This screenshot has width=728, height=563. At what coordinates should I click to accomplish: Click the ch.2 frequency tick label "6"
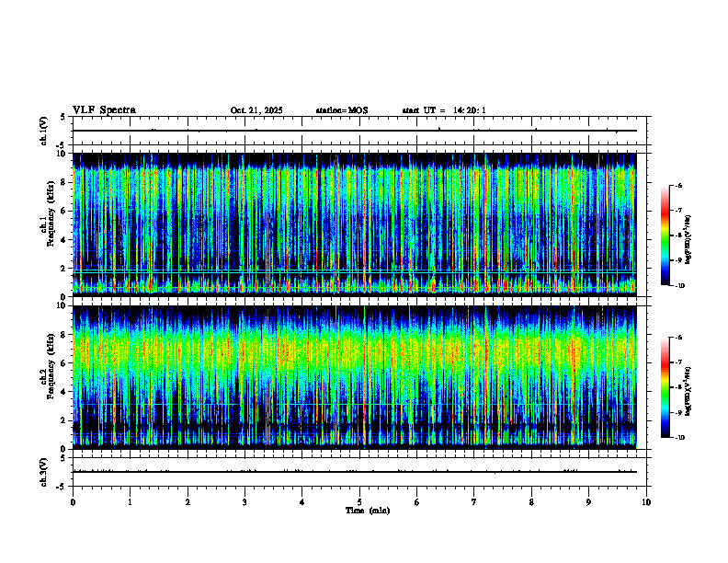tap(64, 363)
